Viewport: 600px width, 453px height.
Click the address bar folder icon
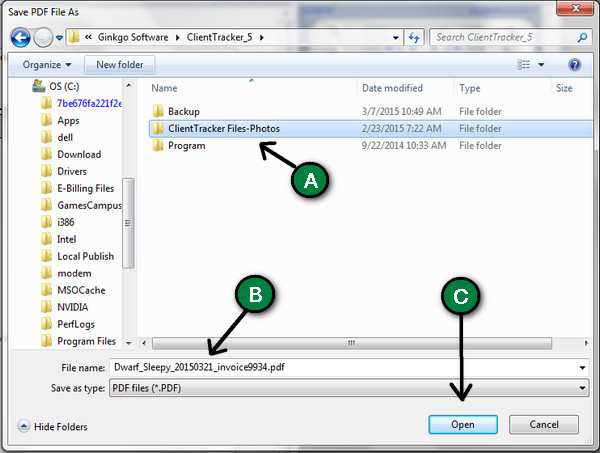(74, 37)
